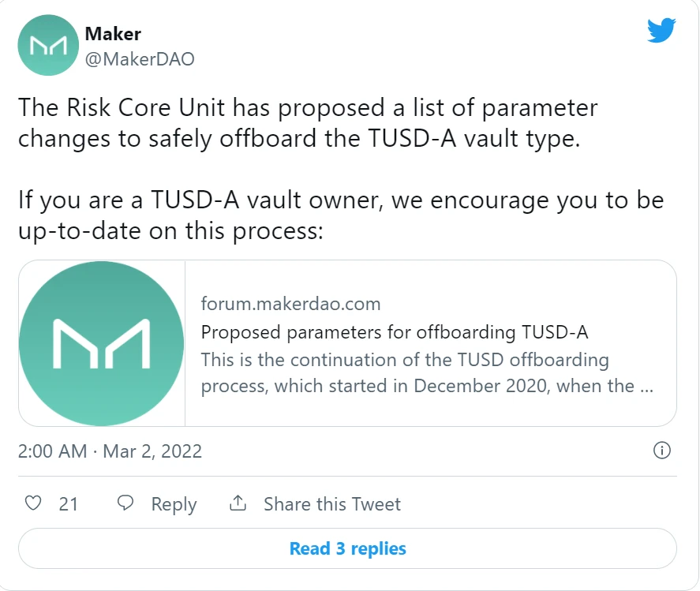700x591 pixels.
Task: Open the Maker display name
Action: pyautogui.click(x=113, y=34)
